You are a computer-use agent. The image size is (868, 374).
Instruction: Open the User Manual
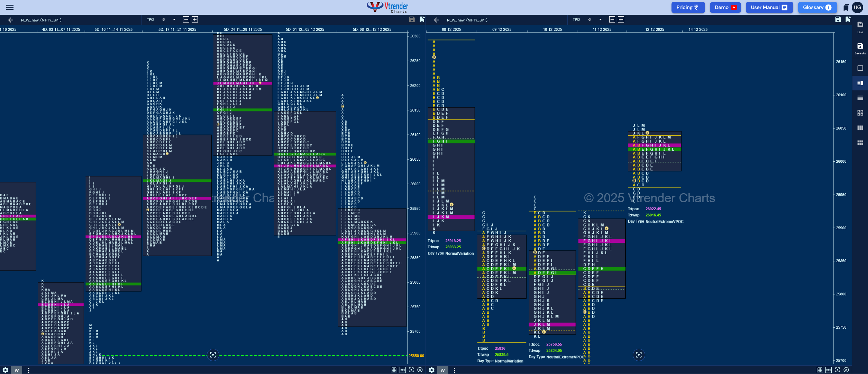(769, 7)
